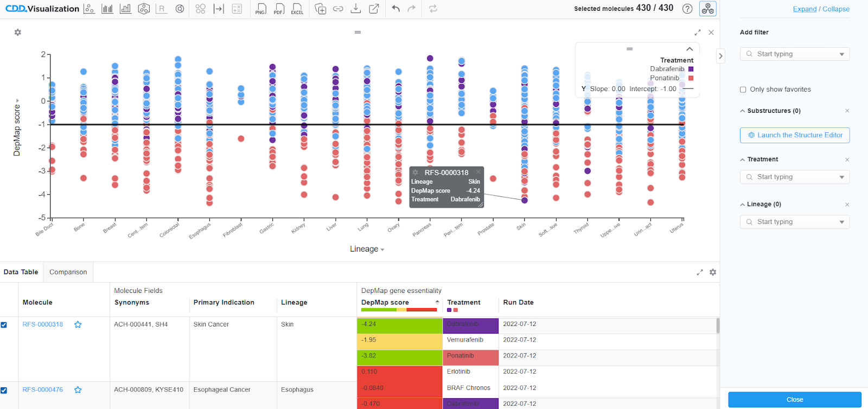Select the histogram chart icon

(107, 9)
